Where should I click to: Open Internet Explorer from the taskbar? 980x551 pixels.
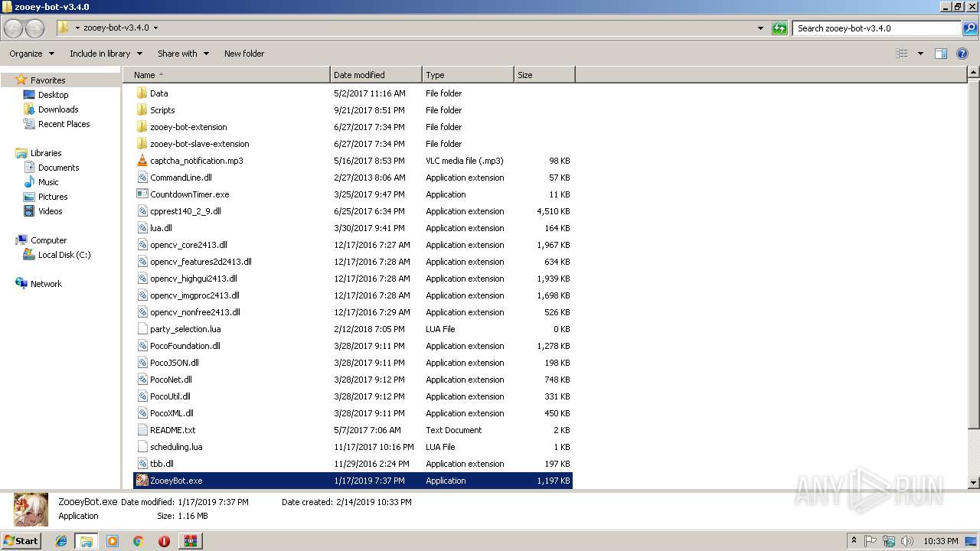coord(61,541)
